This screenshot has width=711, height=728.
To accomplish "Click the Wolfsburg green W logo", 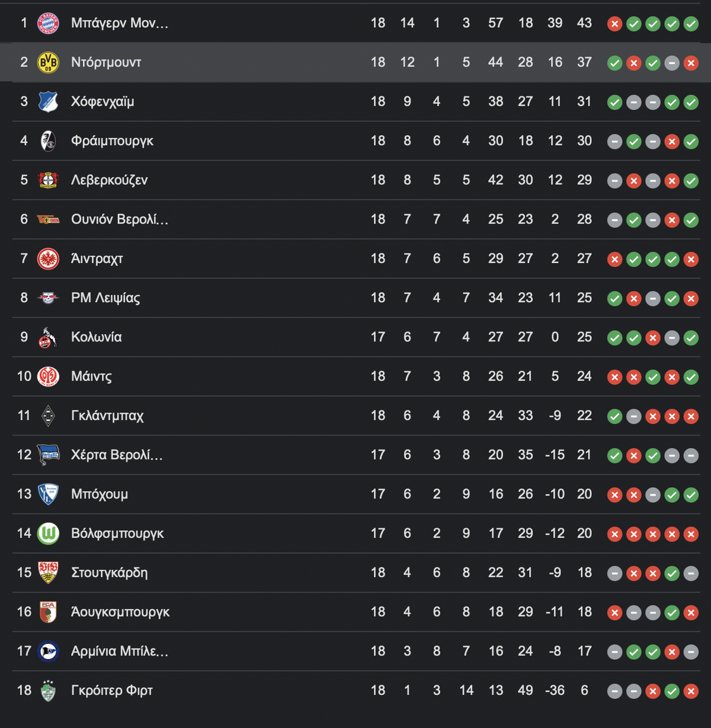I will click(48, 534).
